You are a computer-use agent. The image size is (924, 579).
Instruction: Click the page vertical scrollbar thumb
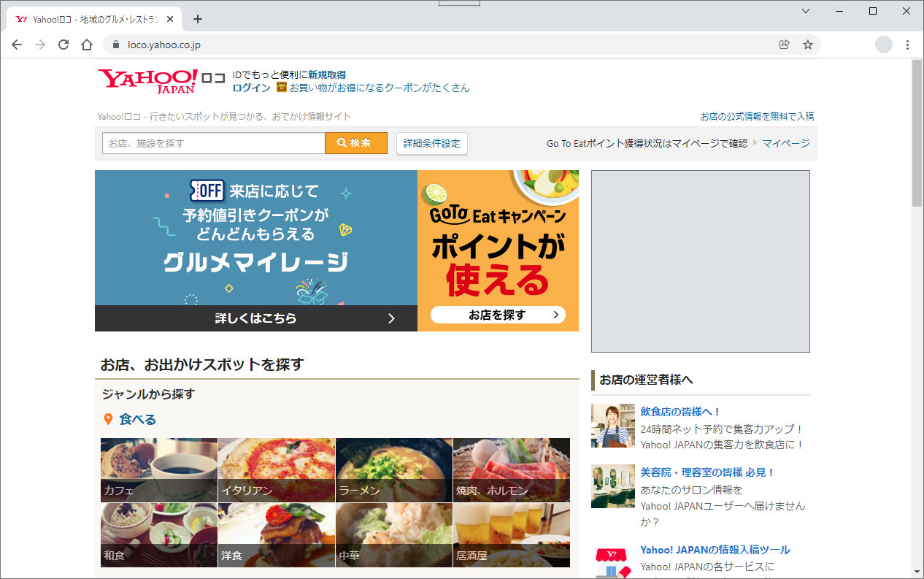(917, 134)
